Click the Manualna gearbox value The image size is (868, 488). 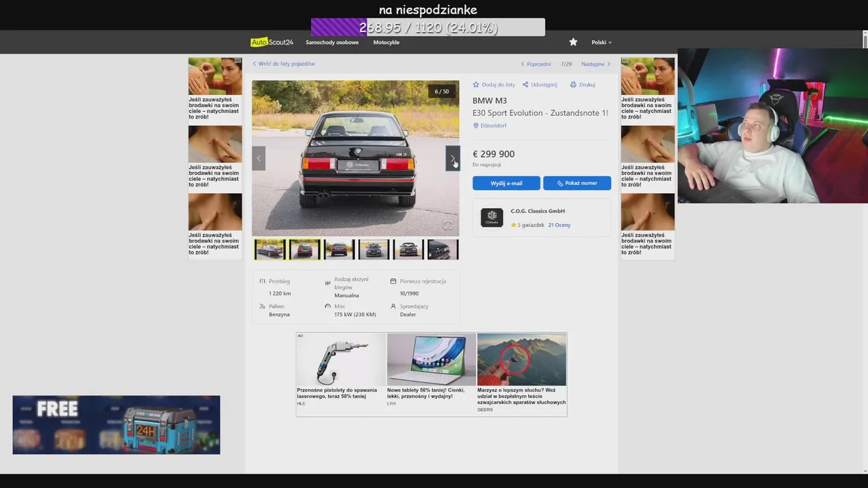pos(347,296)
